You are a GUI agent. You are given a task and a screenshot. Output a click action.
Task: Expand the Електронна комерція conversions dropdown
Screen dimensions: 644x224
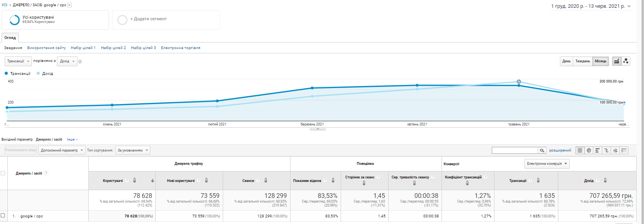pyautogui.click(x=547, y=164)
